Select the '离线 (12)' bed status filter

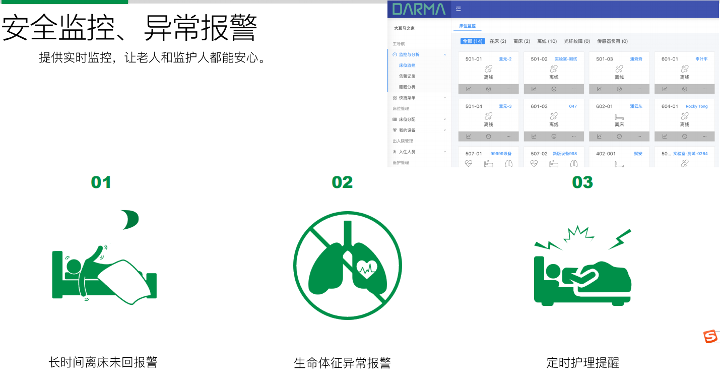pos(547,41)
